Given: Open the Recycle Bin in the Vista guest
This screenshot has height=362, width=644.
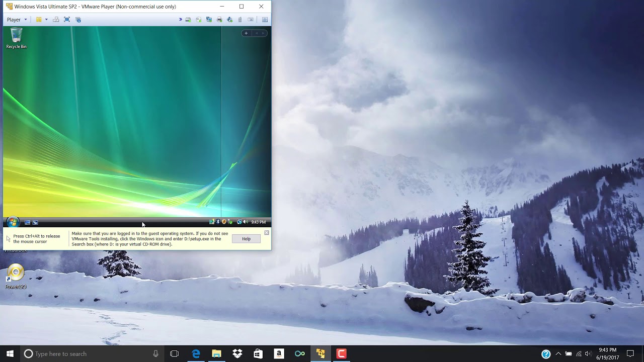Looking at the screenshot, I should (x=16, y=39).
